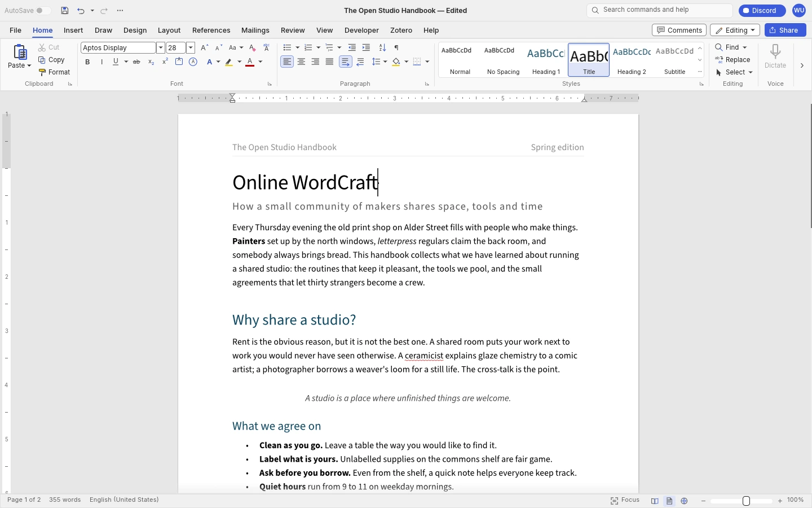
Task: Clear all formatting icon
Action: point(252,47)
